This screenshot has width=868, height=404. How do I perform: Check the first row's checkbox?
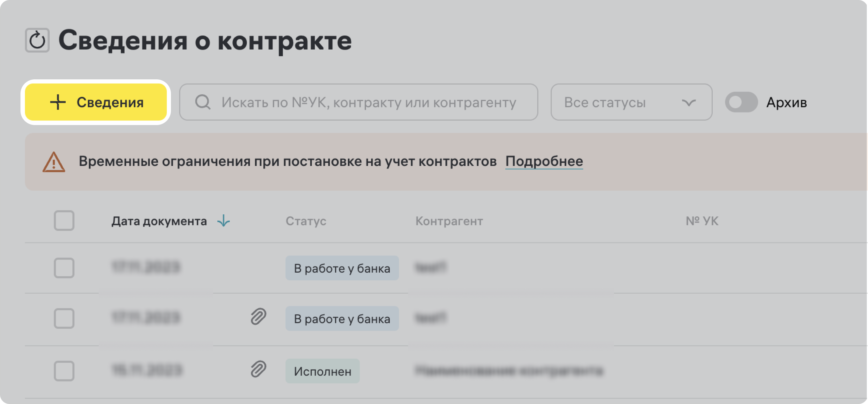tap(64, 268)
